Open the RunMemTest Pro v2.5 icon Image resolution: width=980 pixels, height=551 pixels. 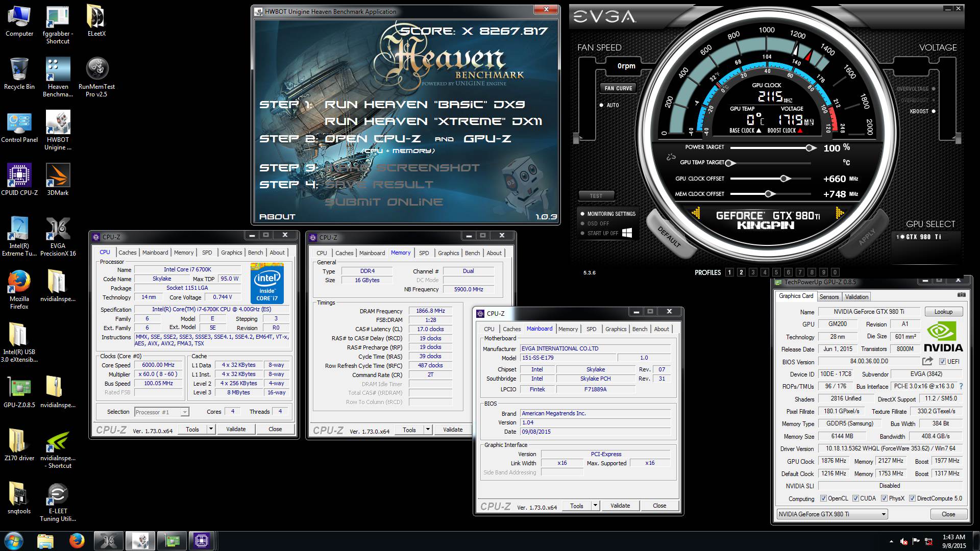(96, 77)
